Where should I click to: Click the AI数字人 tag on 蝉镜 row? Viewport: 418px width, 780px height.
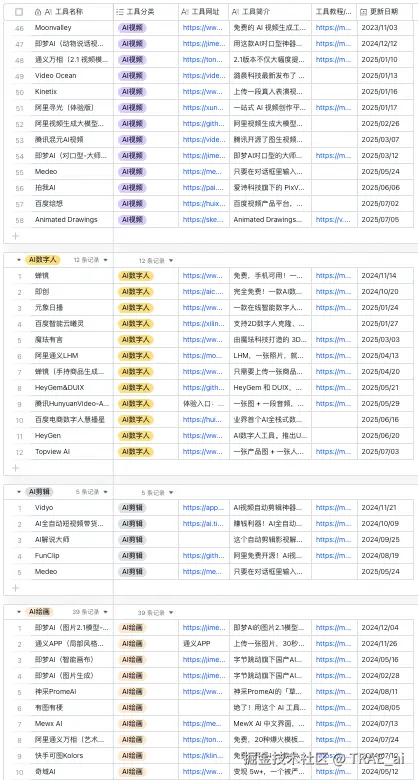(135, 276)
